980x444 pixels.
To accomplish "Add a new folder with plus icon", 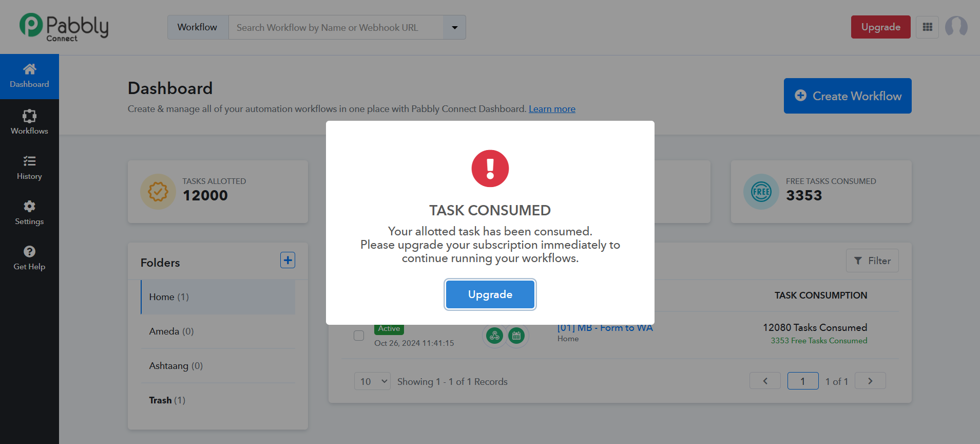I will [x=287, y=260].
